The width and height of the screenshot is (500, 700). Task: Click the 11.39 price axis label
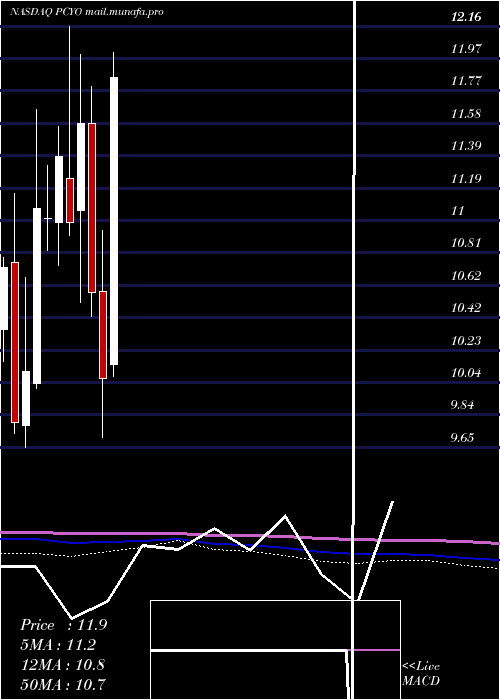point(466,146)
